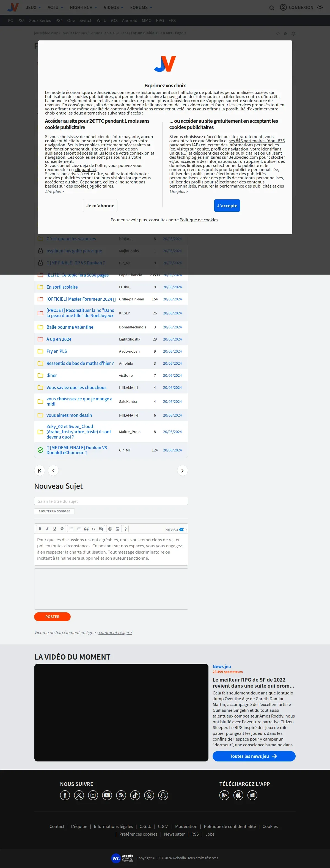Click Ajouter un sondage button
The image size is (330, 868).
[54, 511]
